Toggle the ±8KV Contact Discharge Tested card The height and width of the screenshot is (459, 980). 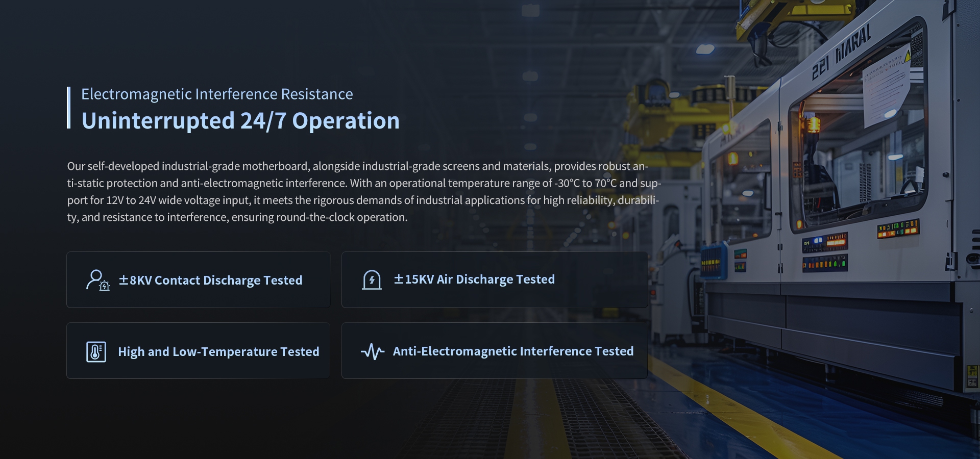[x=198, y=279]
